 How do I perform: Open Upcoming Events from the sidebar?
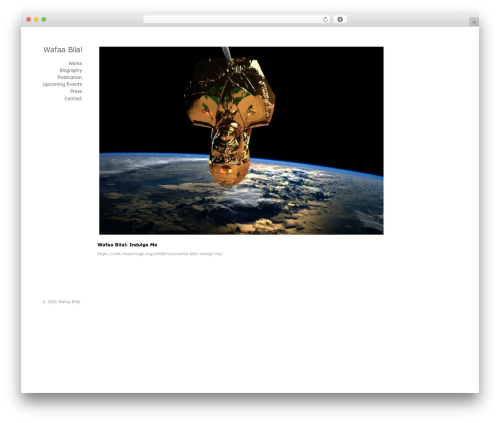pos(62,84)
